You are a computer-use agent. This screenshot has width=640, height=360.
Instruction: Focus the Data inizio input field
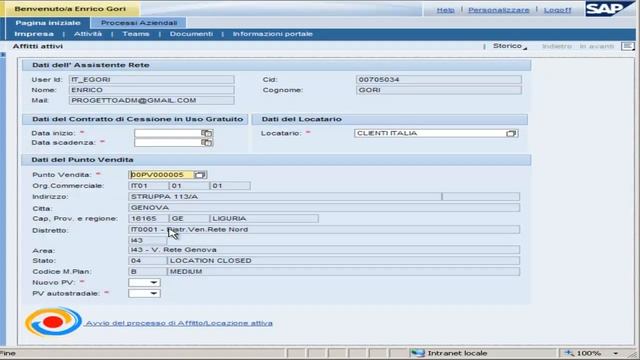167,133
